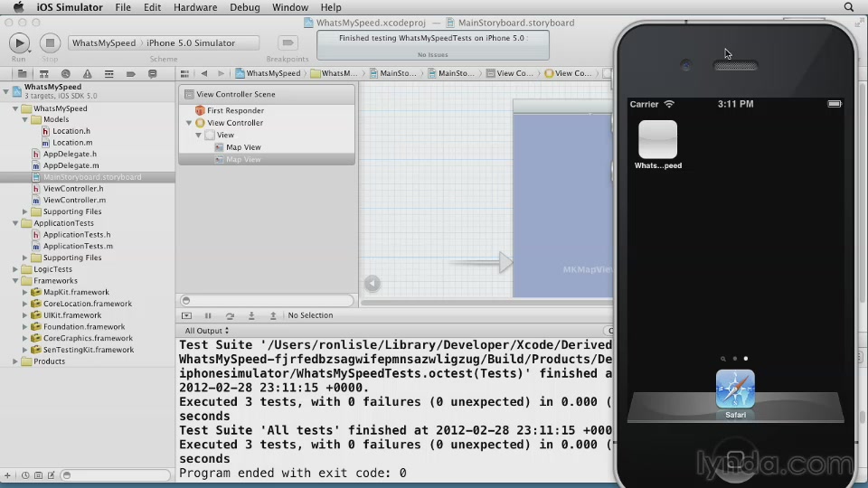Open the iOS Simulator menu
868x488 pixels.
[x=70, y=7]
